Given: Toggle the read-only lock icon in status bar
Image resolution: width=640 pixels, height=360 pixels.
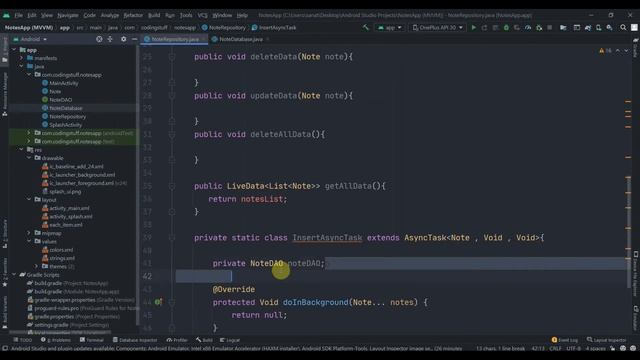Looking at the screenshot, I should pos(612,348).
